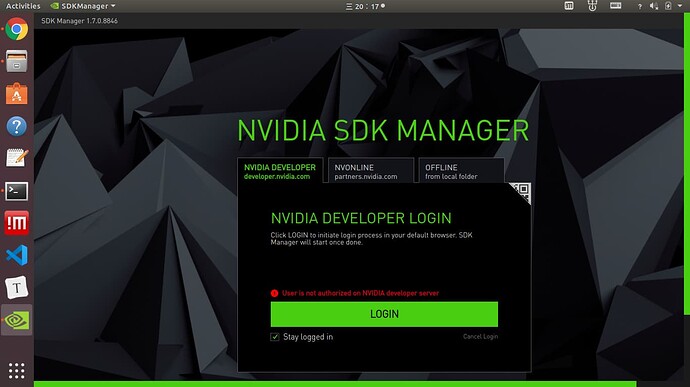Click the SDK Manager 1.7.0.8846 title

point(79,21)
